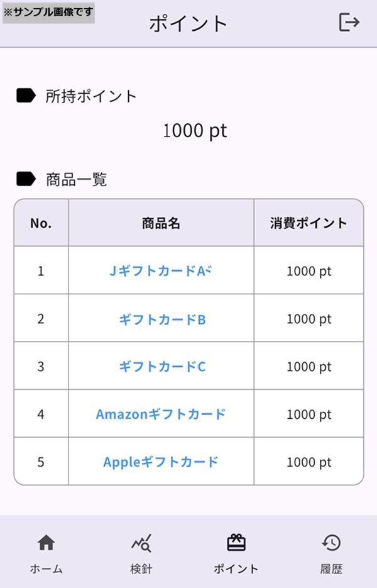Click the black arrow marker beside 所持ポイント
377x588 pixels.
point(25,96)
